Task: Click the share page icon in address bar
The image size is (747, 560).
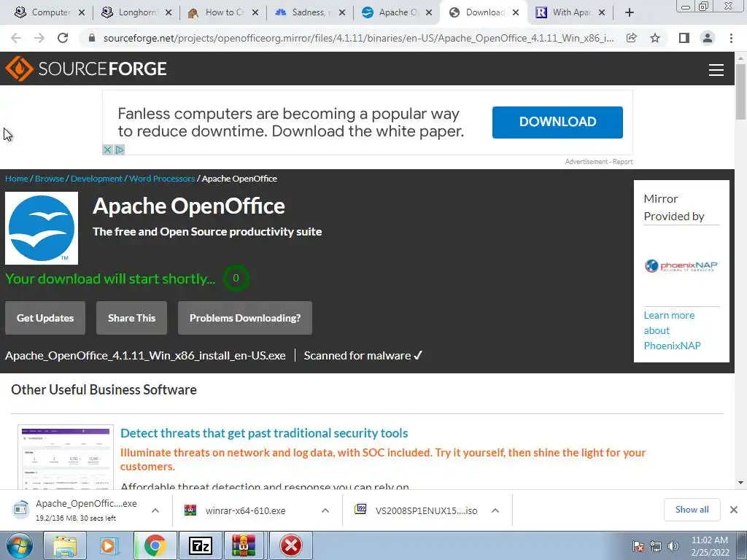Action: (x=632, y=38)
